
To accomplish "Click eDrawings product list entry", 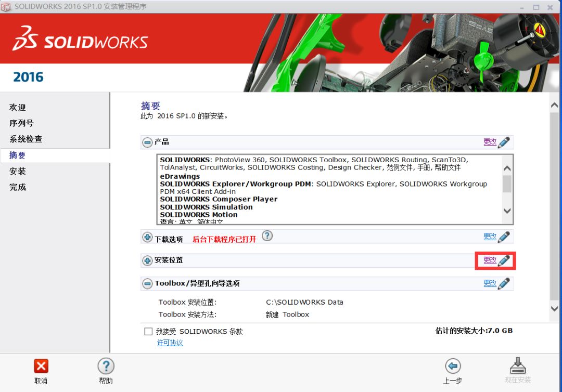I will tap(180, 176).
